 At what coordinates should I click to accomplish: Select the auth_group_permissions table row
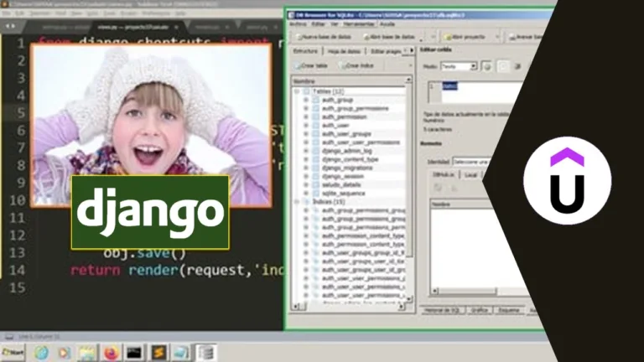355,108
